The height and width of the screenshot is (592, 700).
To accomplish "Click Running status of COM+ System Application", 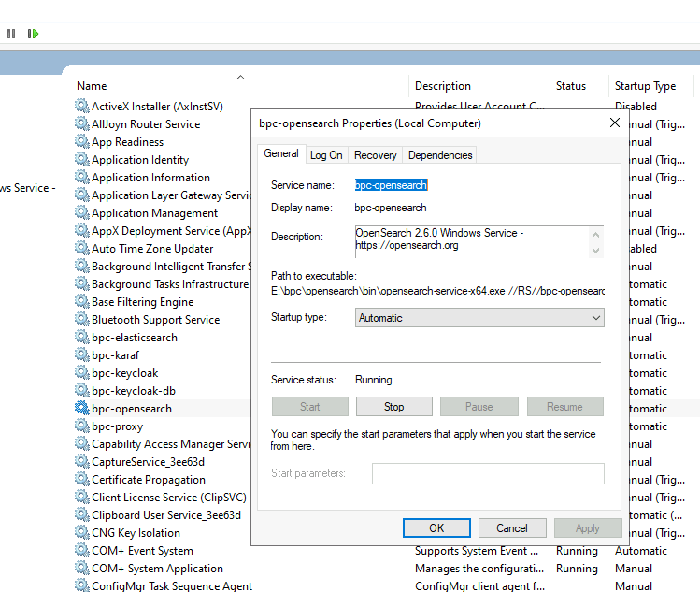I will (577, 569).
